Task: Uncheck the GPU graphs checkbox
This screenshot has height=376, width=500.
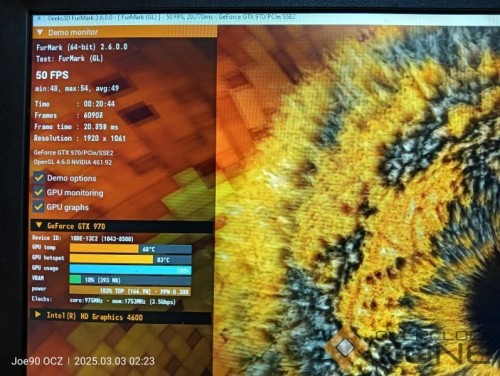Action: (x=39, y=207)
